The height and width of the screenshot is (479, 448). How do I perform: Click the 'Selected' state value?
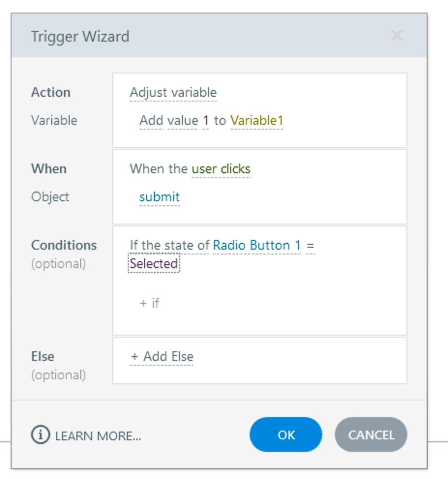tap(154, 264)
